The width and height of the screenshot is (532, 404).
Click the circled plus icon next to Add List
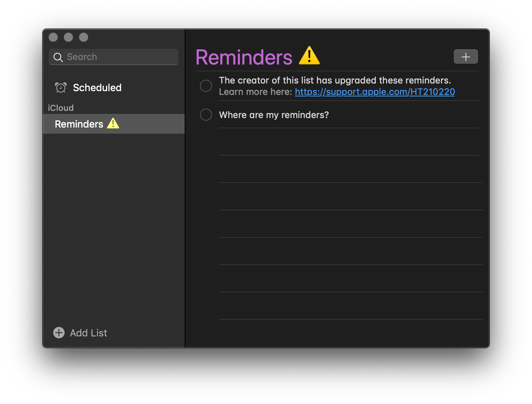pos(59,333)
